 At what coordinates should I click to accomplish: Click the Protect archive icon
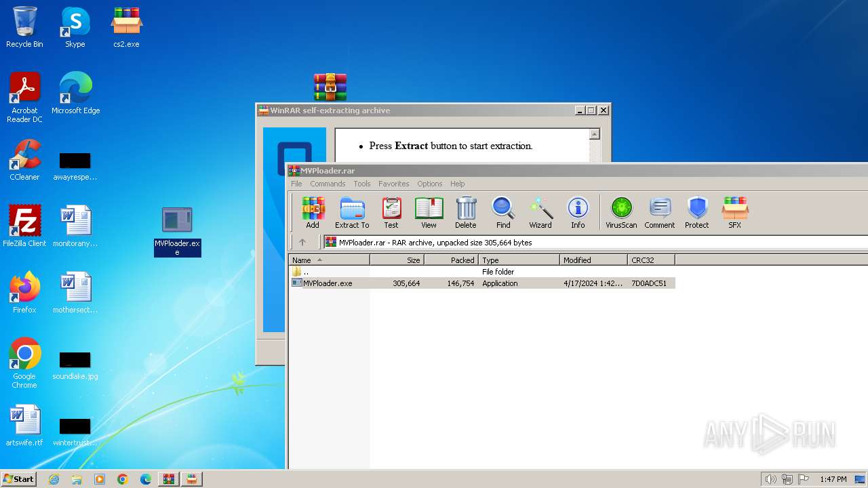697,213
